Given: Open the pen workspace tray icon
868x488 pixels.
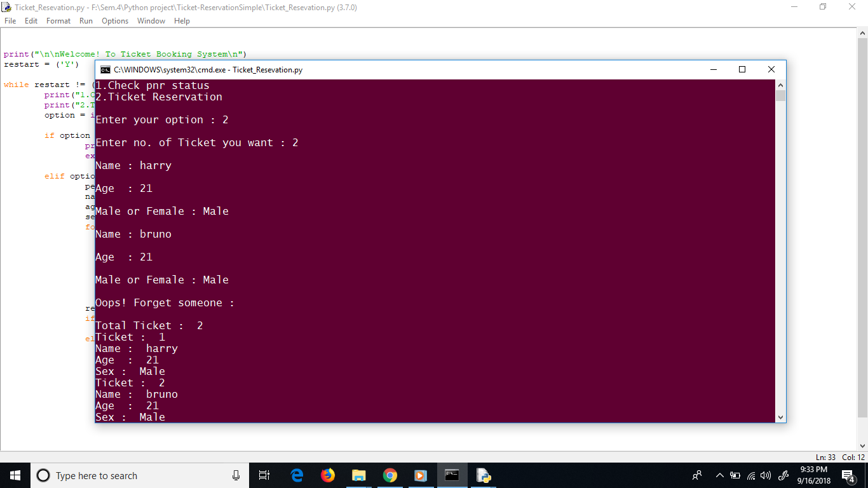Looking at the screenshot, I should click(x=783, y=475).
